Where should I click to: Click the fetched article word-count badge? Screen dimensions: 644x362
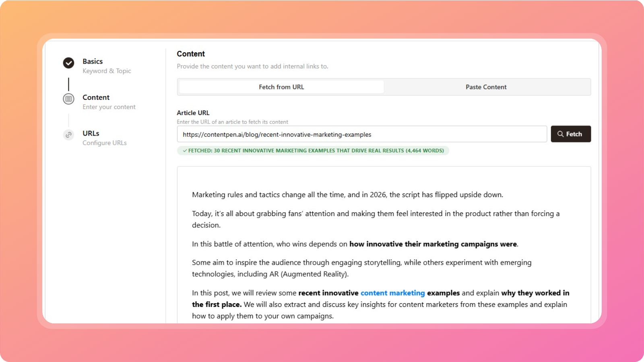click(314, 150)
